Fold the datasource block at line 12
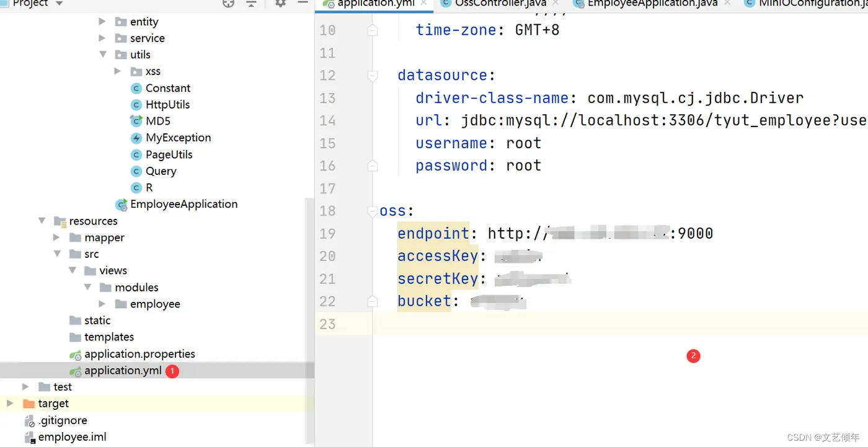This screenshot has width=868, height=447. pyautogui.click(x=373, y=76)
